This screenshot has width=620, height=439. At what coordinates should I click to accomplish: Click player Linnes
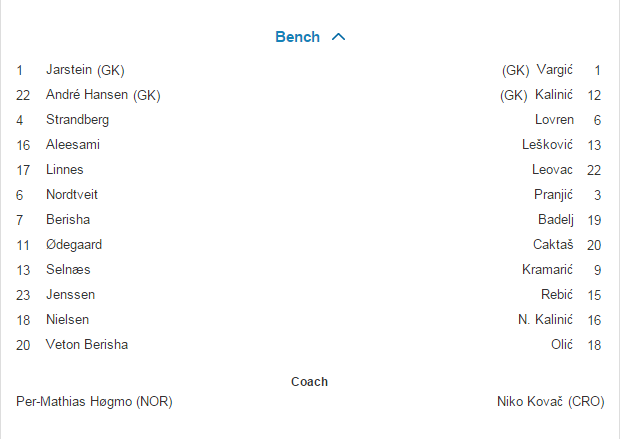(x=65, y=170)
